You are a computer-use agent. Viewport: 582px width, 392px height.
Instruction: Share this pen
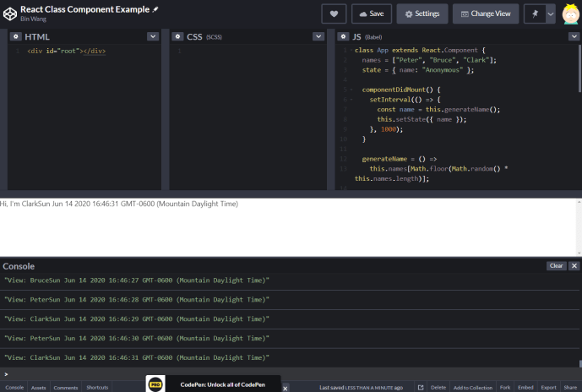pyautogui.click(x=570, y=387)
